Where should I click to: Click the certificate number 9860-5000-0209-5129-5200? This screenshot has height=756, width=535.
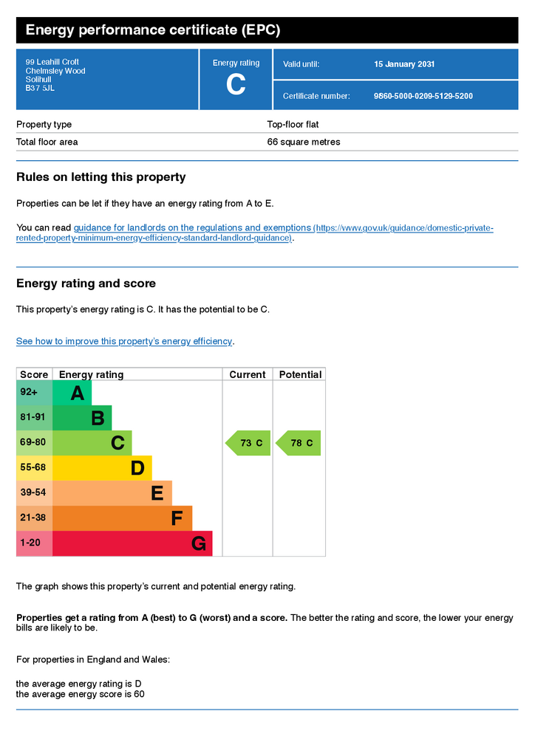[423, 96]
